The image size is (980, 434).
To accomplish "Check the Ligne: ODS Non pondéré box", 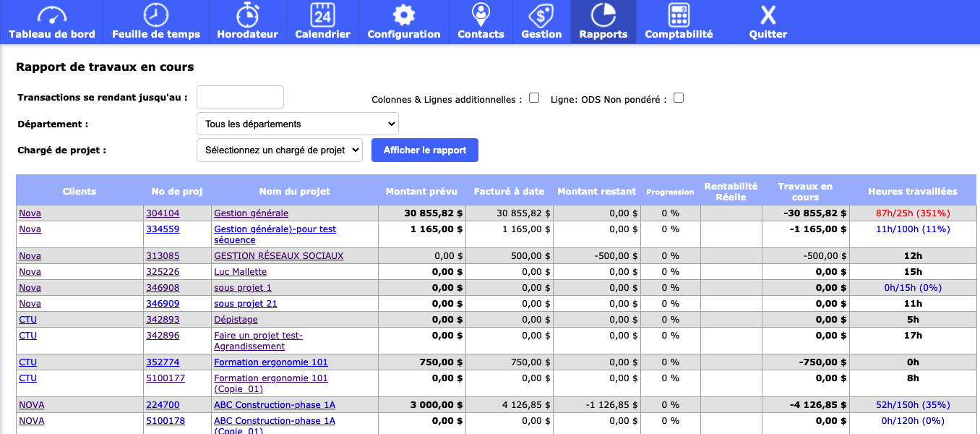I will click(x=679, y=98).
